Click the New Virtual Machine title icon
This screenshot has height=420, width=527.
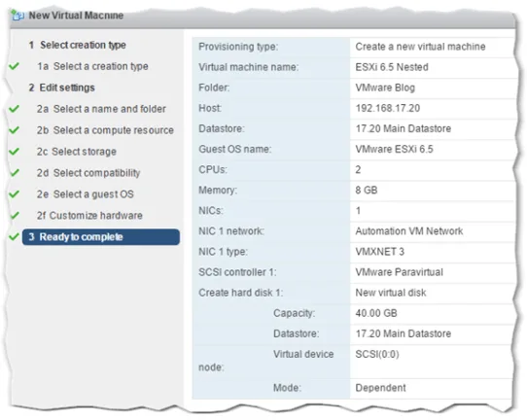pos(18,16)
